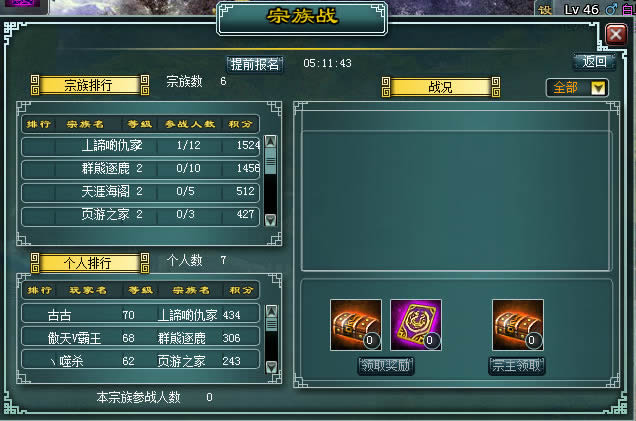Select the 群熊逐鹿 clan row
Screen dimensions: 636x421
tap(140, 168)
